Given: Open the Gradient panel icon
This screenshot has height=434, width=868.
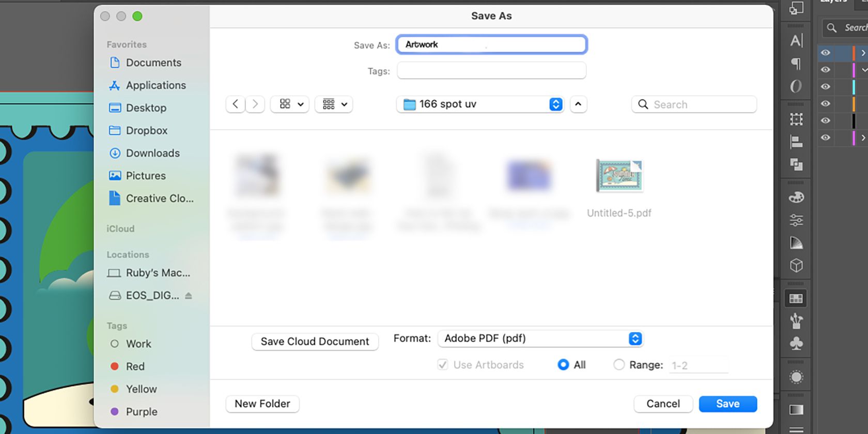Looking at the screenshot, I should click(x=796, y=410).
